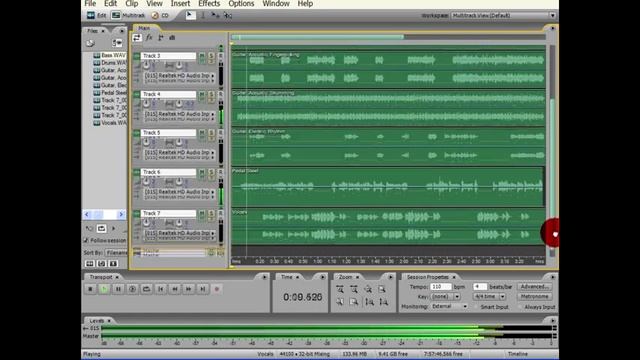
Task: Click the Tempo value field
Action: click(441, 287)
